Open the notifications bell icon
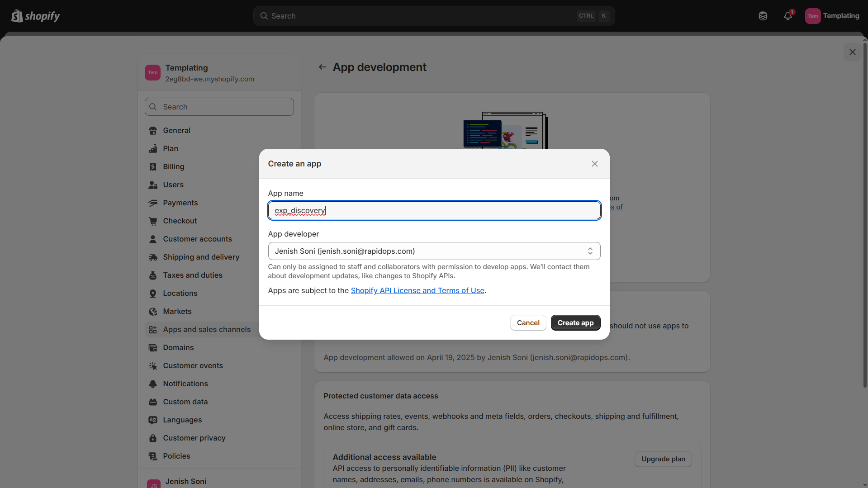Image resolution: width=868 pixels, height=488 pixels. 788,16
